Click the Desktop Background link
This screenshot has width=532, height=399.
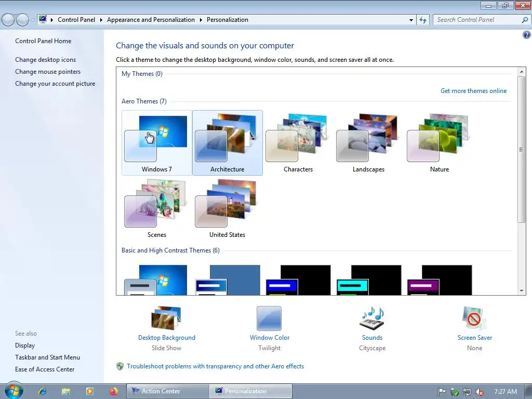pos(167,338)
